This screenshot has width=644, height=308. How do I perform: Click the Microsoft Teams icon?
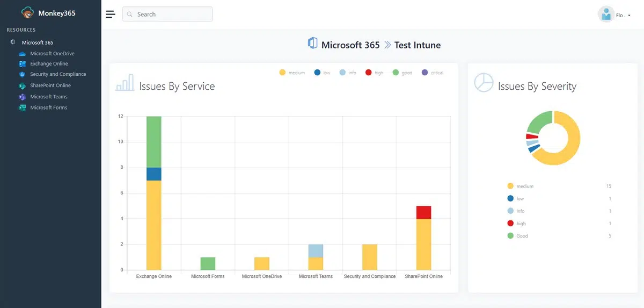(22, 97)
